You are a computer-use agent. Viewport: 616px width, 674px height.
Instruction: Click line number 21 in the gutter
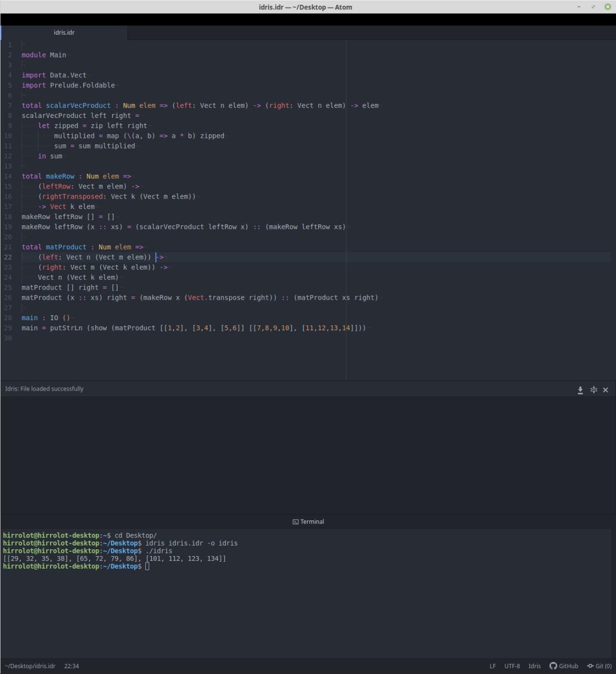8,247
